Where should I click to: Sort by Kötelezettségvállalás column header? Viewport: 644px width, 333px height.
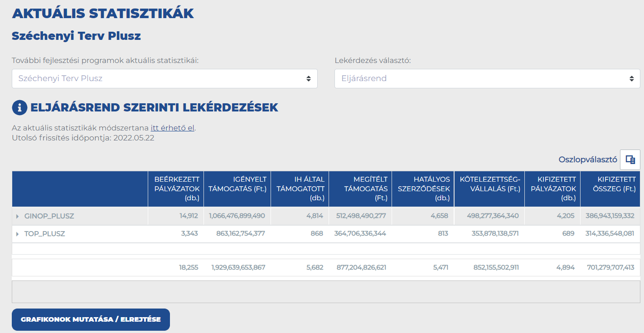click(x=489, y=189)
